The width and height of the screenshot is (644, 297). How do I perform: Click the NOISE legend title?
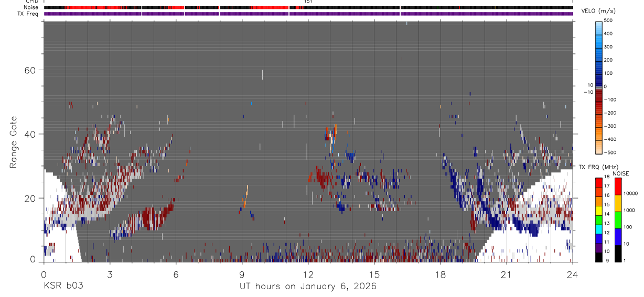(620, 173)
